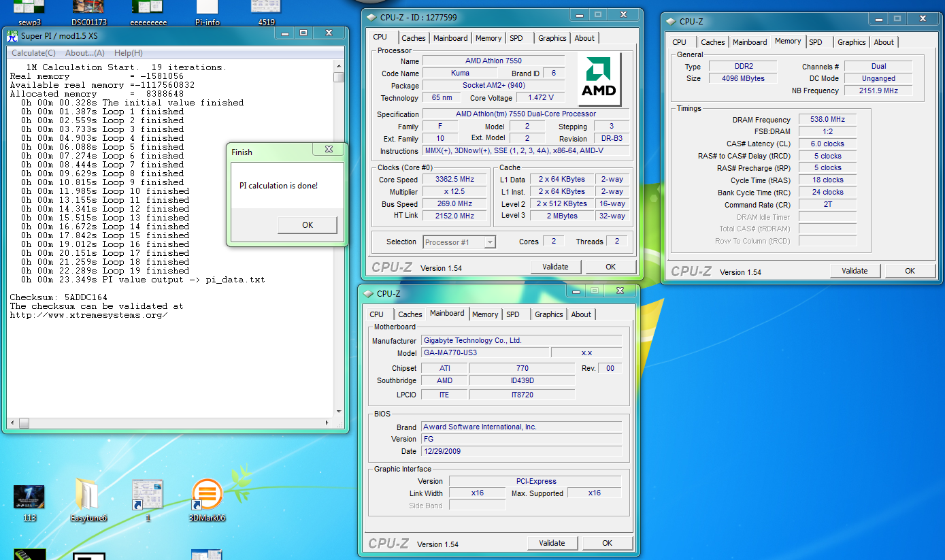Switch to Caches tab in CPU-Z ID 1277599 window
Image resolution: width=945 pixels, height=560 pixels.
coord(414,38)
